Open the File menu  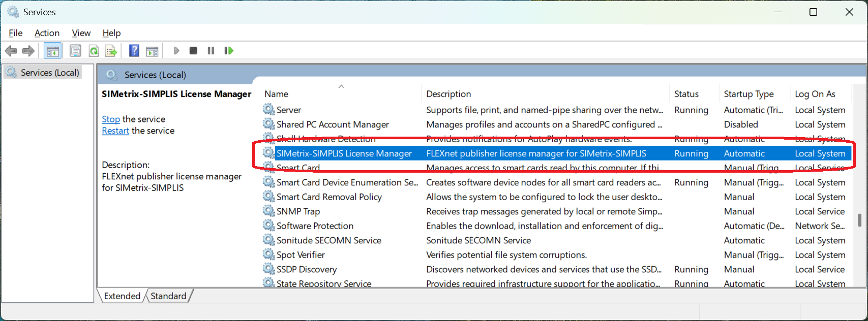click(16, 33)
